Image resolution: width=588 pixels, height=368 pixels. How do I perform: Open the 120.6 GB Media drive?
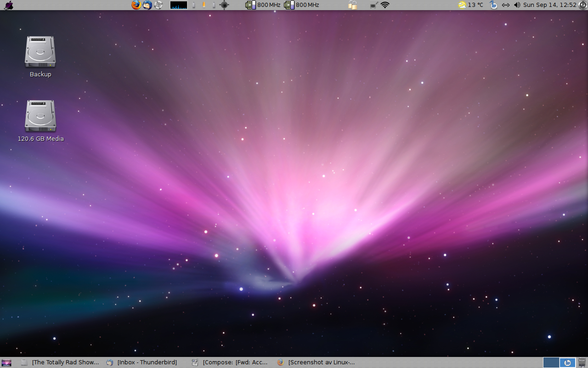[x=40, y=116]
